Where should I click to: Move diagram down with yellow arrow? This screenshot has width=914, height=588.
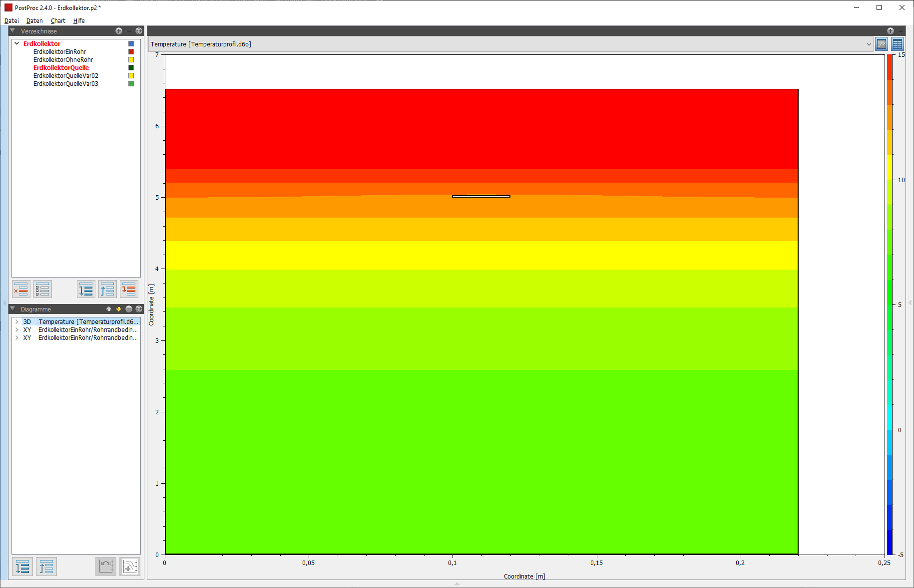pyautogui.click(x=119, y=309)
